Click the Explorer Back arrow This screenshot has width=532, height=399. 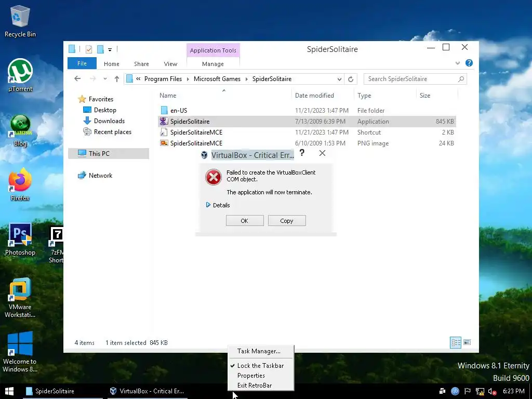tap(77, 79)
